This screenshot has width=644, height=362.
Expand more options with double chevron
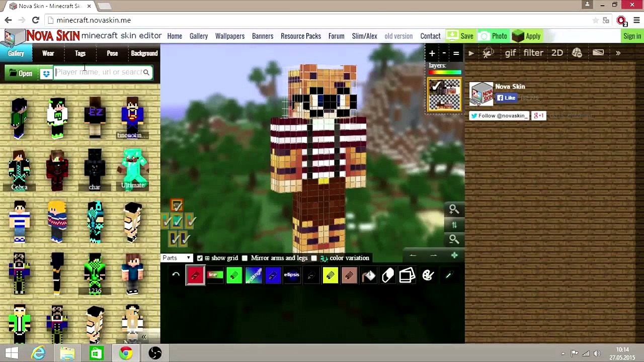pyautogui.click(x=618, y=53)
